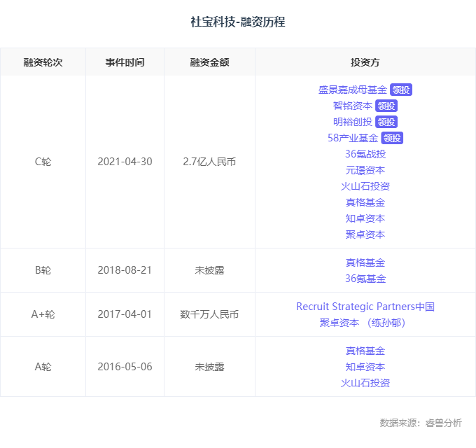
Task: Open 36氪基金 investor link
Action: click(x=365, y=279)
